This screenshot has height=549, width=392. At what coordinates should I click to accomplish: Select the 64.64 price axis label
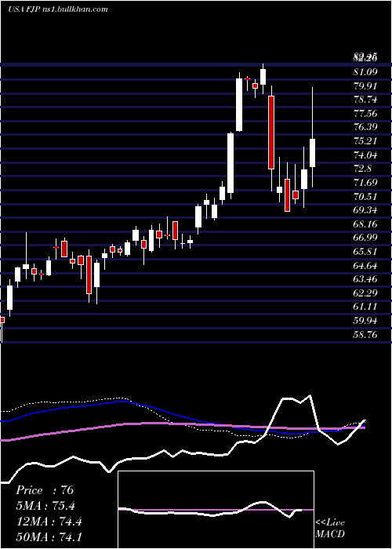point(365,265)
